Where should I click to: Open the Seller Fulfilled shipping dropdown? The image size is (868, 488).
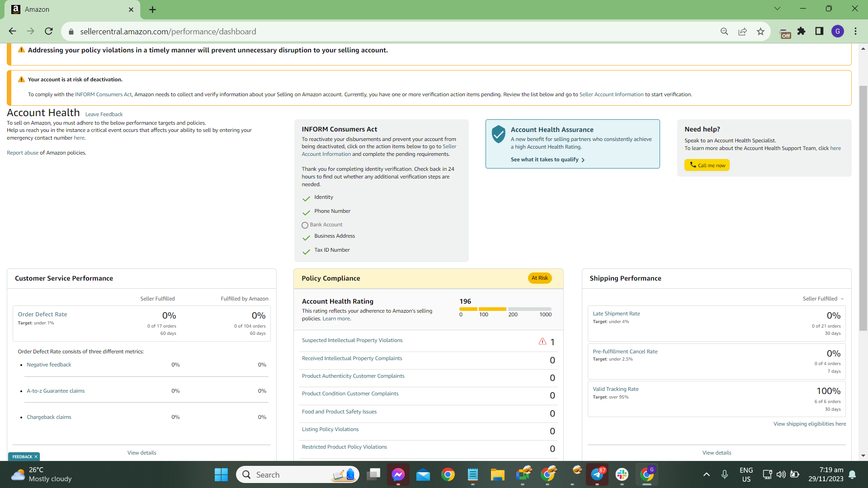coord(823,299)
